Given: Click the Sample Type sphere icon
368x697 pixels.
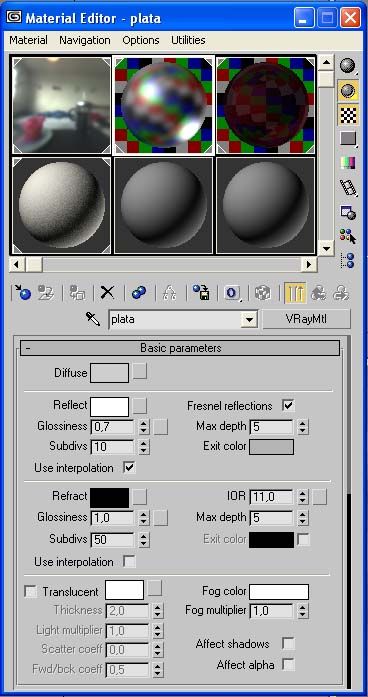Looking at the screenshot, I should tap(349, 66).
